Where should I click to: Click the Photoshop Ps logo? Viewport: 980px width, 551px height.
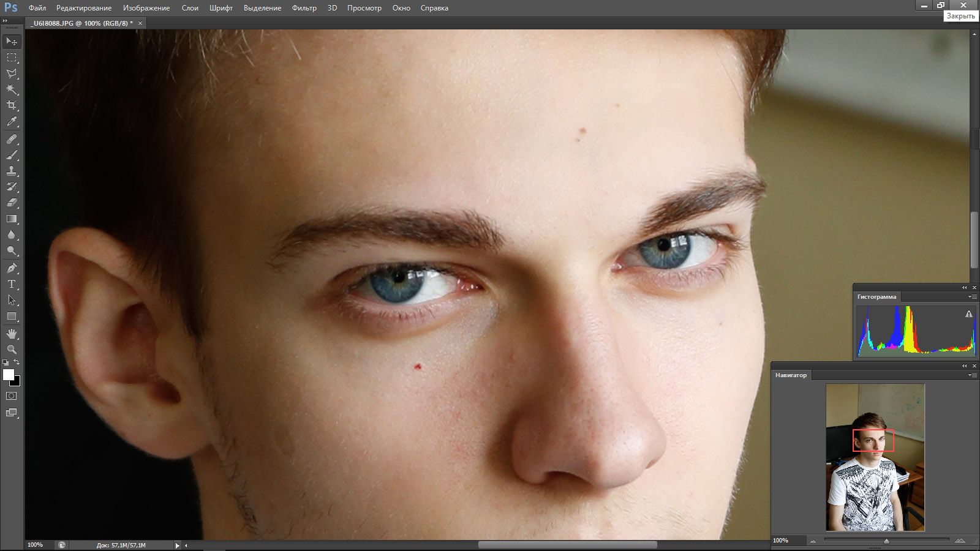pyautogui.click(x=11, y=7)
